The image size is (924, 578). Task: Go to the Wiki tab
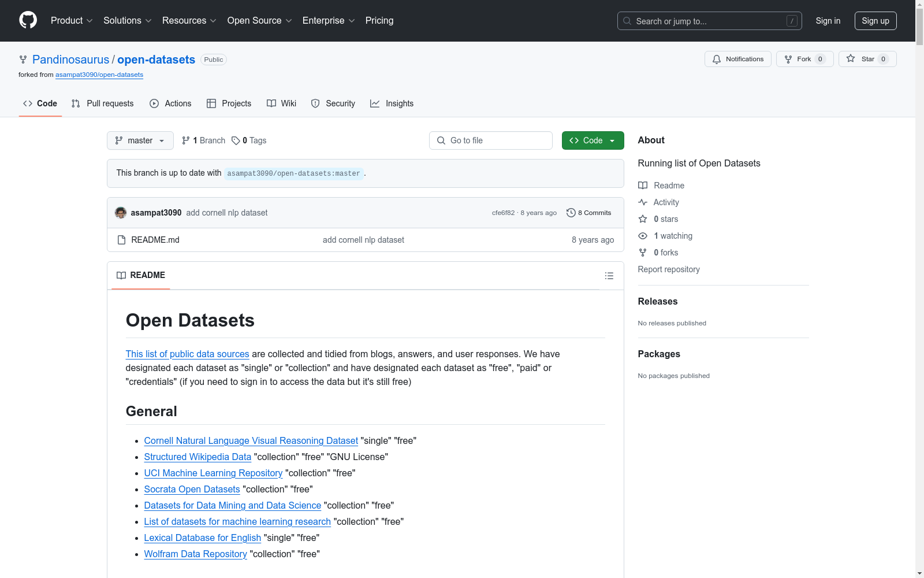click(282, 103)
